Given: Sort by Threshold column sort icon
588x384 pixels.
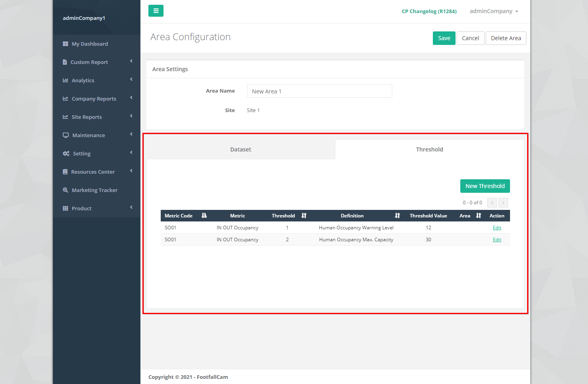Looking at the screenshot, I should [x=304, y=215].
